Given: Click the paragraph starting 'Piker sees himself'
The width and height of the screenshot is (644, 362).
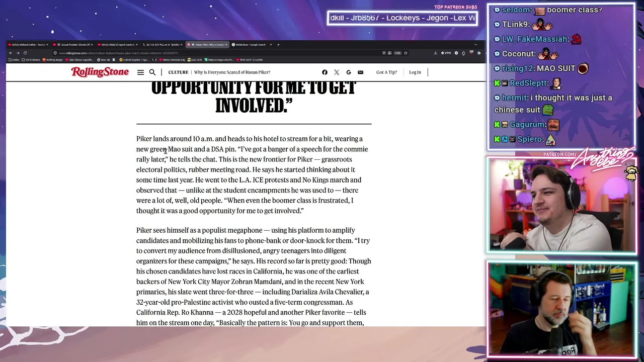Looking at the screenshot, I should click(x=254, y=276).
